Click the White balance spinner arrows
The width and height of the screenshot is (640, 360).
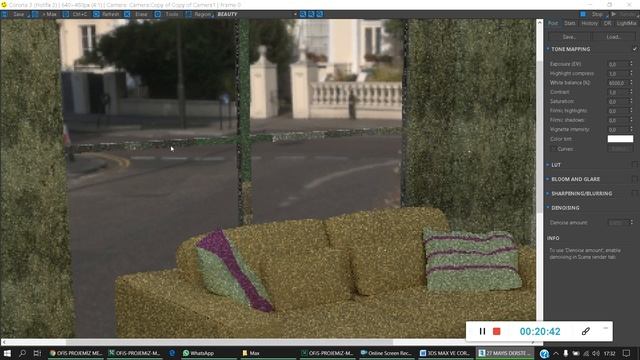pyautogui.click(x=631, y=83)
